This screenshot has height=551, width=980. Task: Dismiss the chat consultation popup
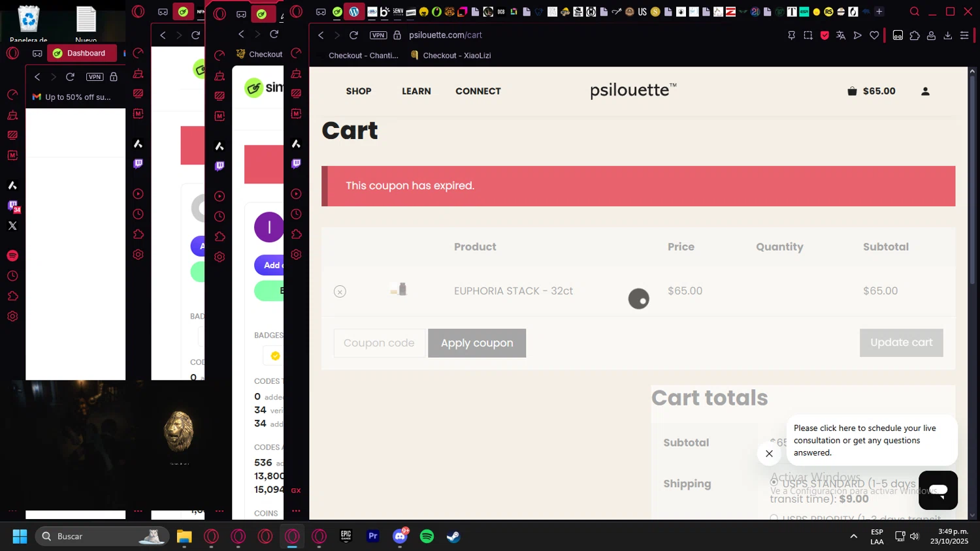point(769,454)
